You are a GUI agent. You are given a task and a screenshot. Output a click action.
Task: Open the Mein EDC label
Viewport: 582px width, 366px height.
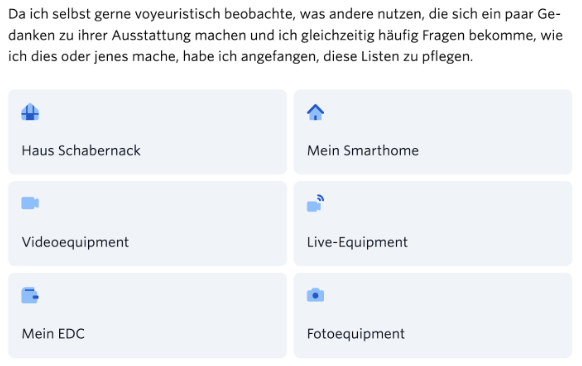click(53, 334)
